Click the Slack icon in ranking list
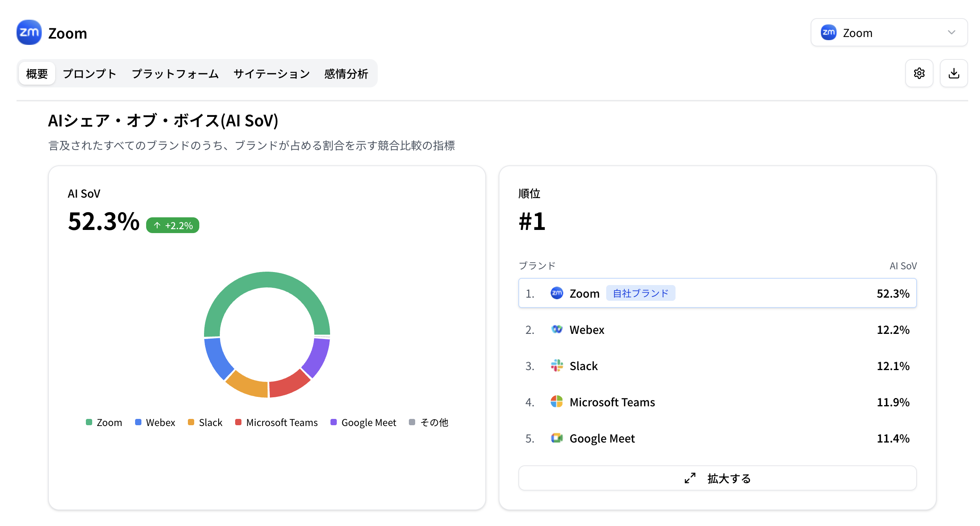This screenshot has height=526, width=980. (x=557, y=366)
